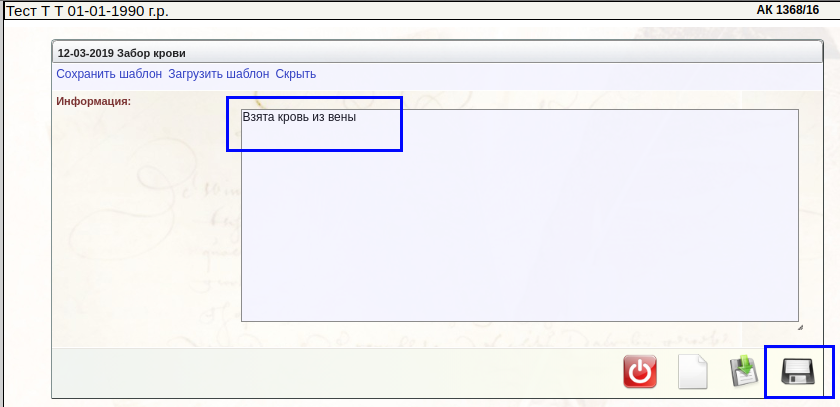Screen dimensions: 840x407
Task: Click the textarea resize handle corner
Action: 799,326
